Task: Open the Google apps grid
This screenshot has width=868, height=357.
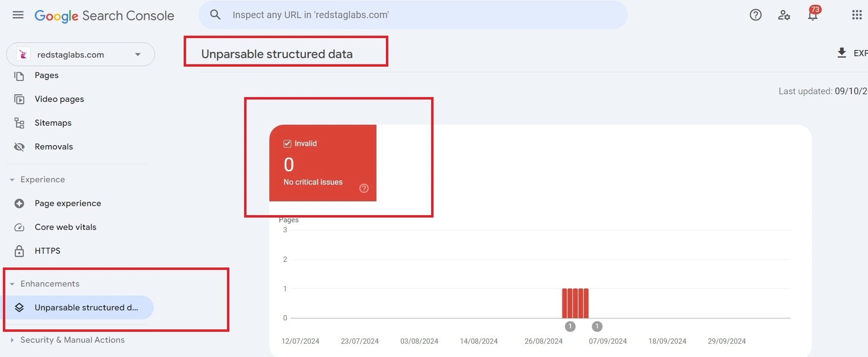Action: click(x=857, y=15)
